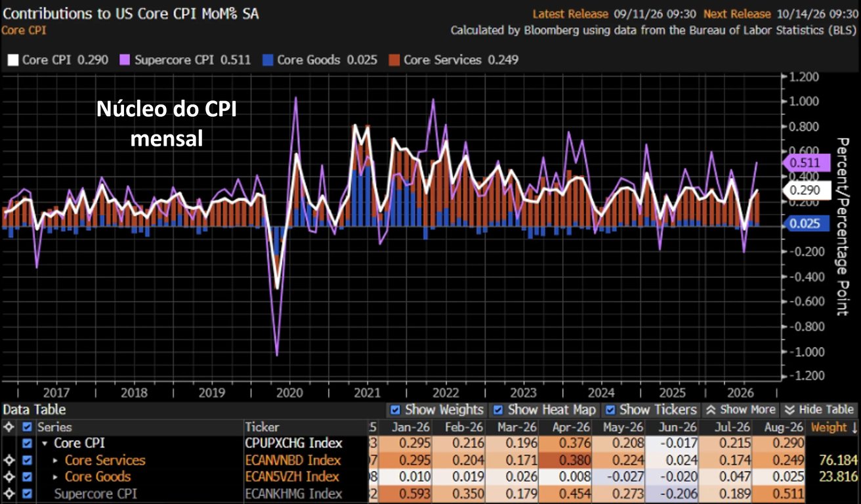Click the 0.511 Supercore axis value label

pos(807,162)
